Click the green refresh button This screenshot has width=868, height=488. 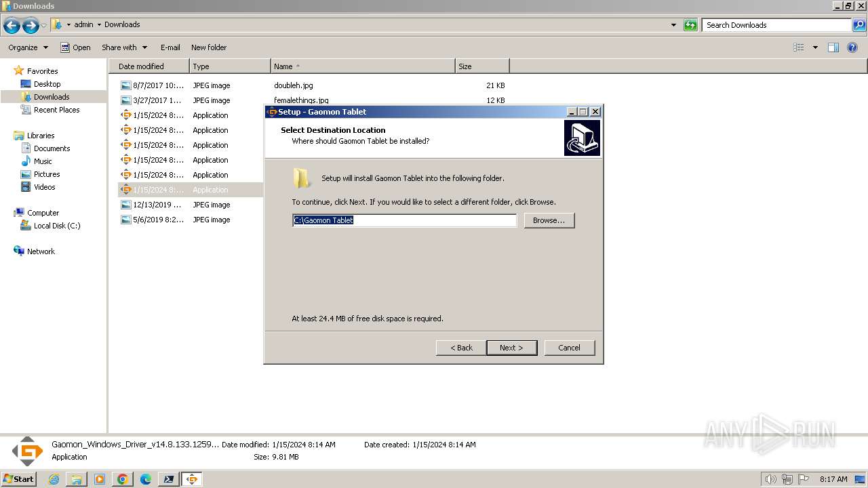(x=690, y=25)
